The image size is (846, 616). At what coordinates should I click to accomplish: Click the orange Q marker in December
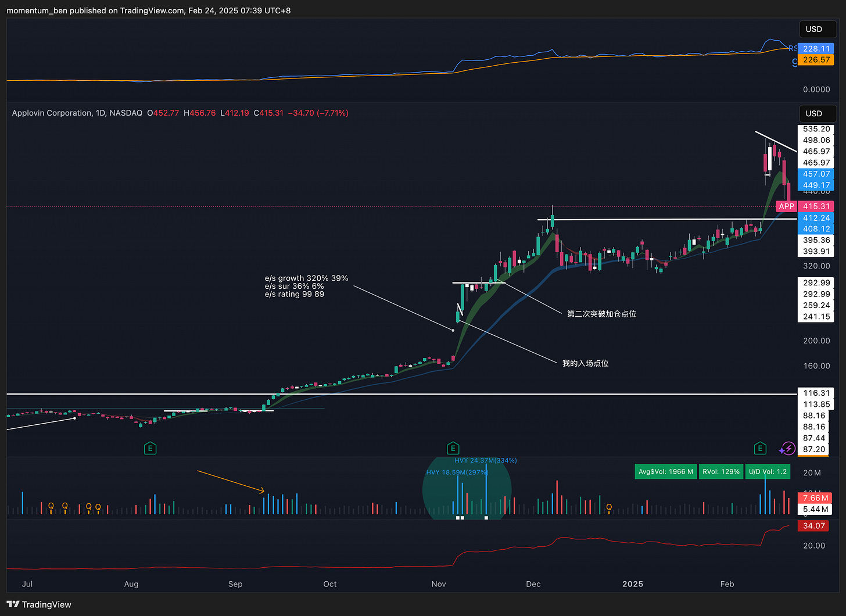609,507
